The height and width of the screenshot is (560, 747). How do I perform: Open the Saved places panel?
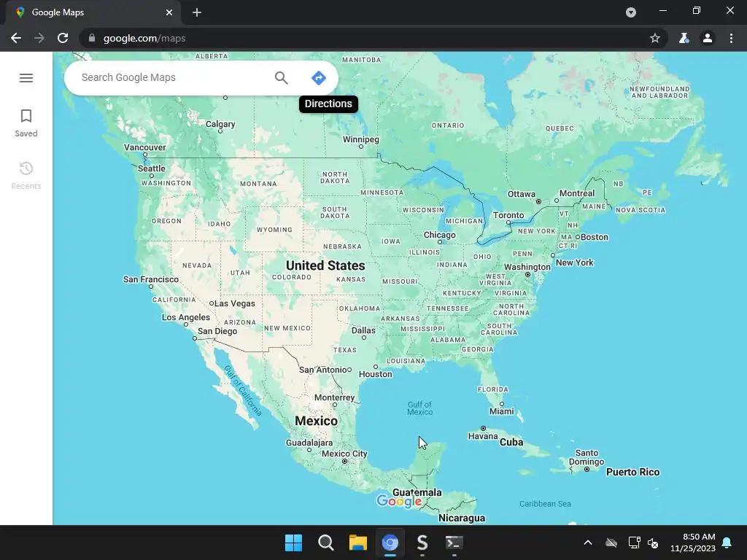tap(26, 123)
